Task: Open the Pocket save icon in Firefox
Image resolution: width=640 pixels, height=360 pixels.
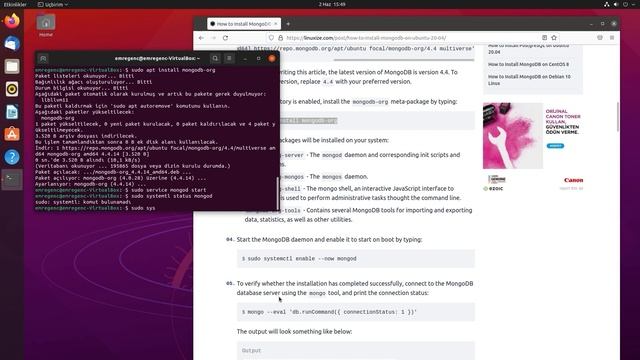Action: pos(600,38)
